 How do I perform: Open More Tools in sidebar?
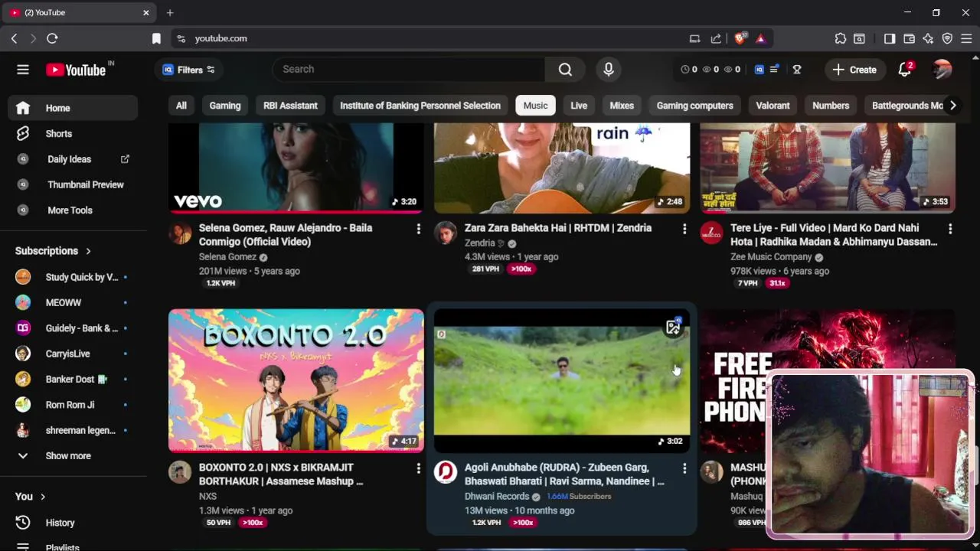(73, 210)
